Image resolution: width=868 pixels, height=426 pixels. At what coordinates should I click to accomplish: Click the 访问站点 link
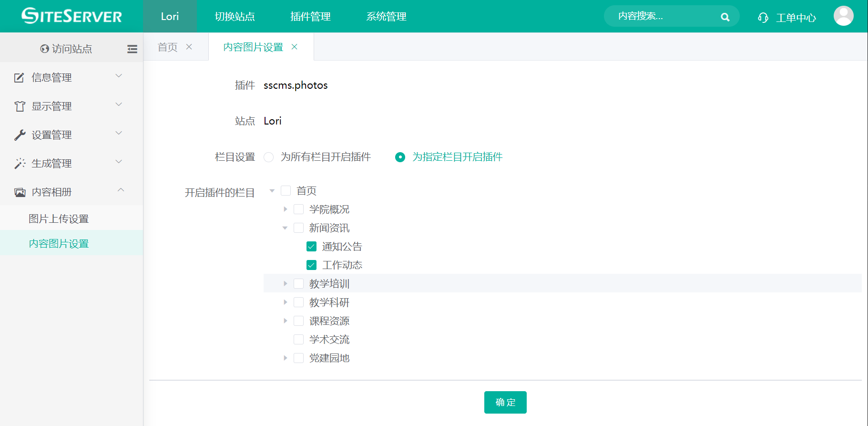coord(71,49)
